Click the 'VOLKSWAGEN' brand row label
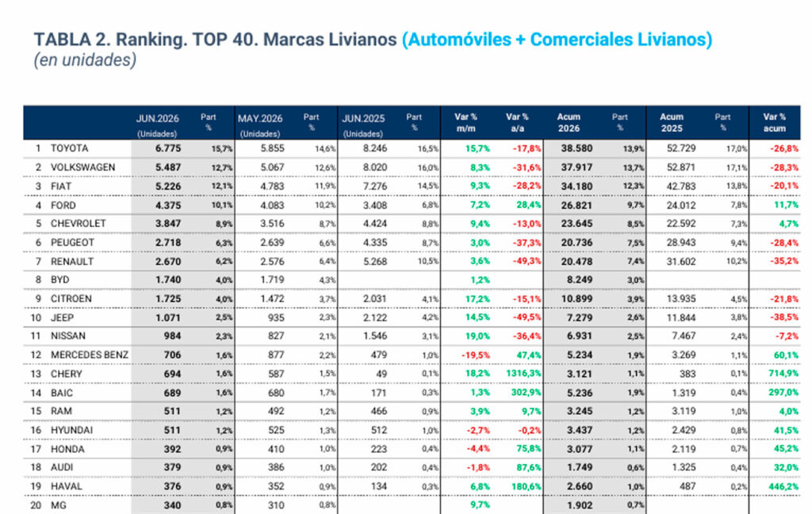This screenshot has height=514, width=812. pyautogui.click(x=82, y=167)
